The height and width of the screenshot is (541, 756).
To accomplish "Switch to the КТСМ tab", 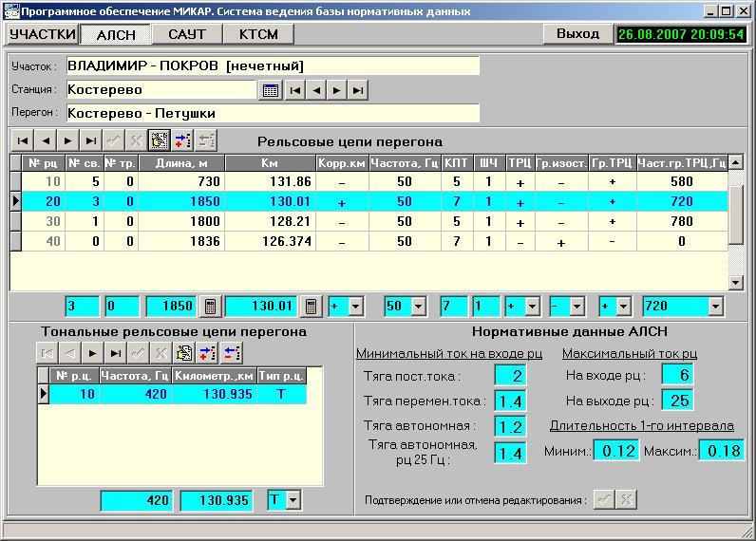I will coord(258,34).
